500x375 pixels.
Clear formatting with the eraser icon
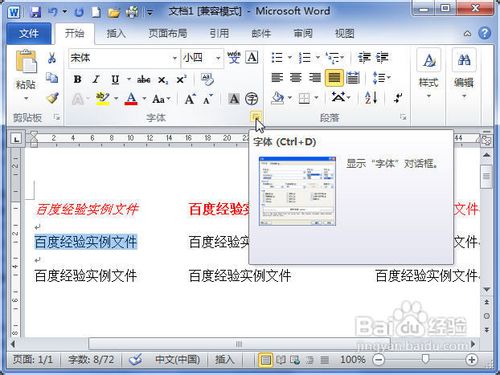[x=207, y=79]
